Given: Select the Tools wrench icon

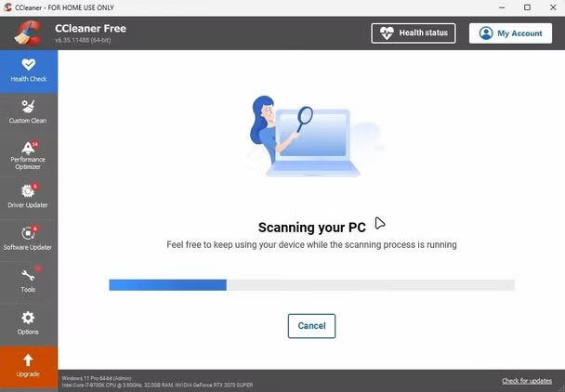Looking at the screenshot, I should pos(28,276).
